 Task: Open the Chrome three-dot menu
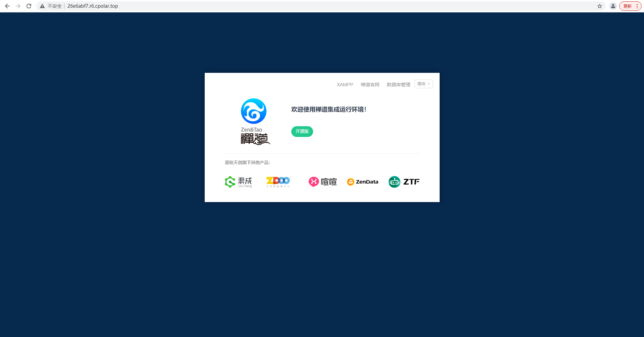point(637,6)
